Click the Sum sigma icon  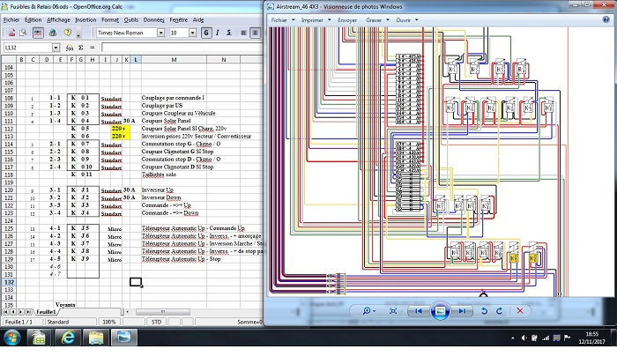[80, 48]
